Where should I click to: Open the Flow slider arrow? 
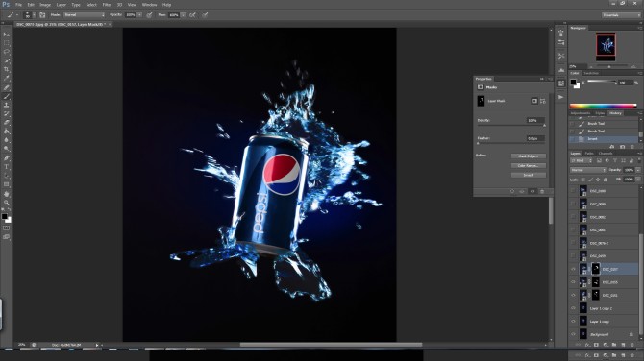[183, 15]
